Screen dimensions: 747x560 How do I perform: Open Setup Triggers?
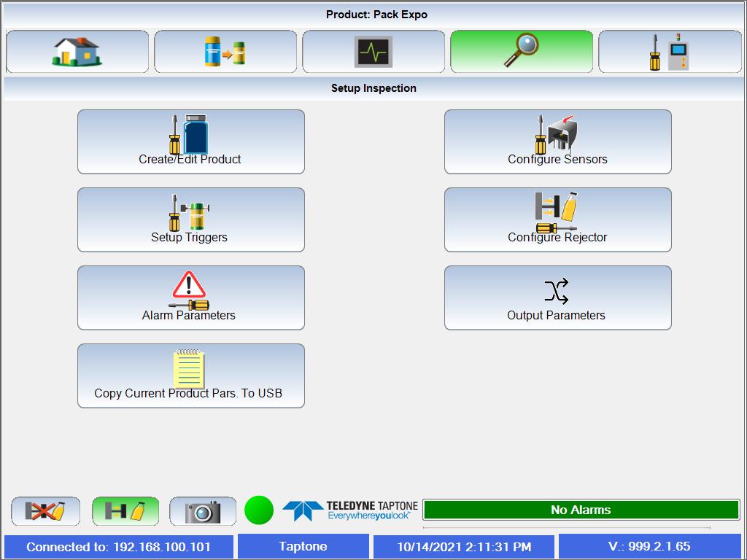tap(190, 219)
